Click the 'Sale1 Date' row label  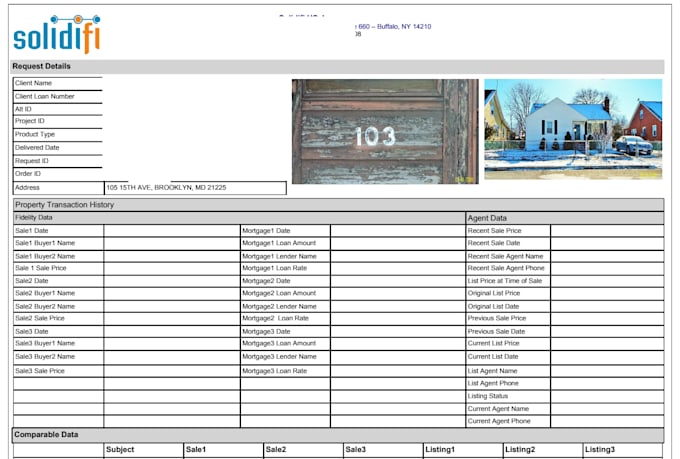[32, 231]
